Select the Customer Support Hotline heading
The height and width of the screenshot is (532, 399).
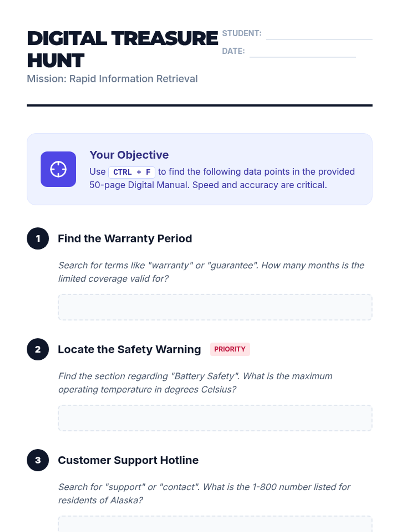click(128, 460)
